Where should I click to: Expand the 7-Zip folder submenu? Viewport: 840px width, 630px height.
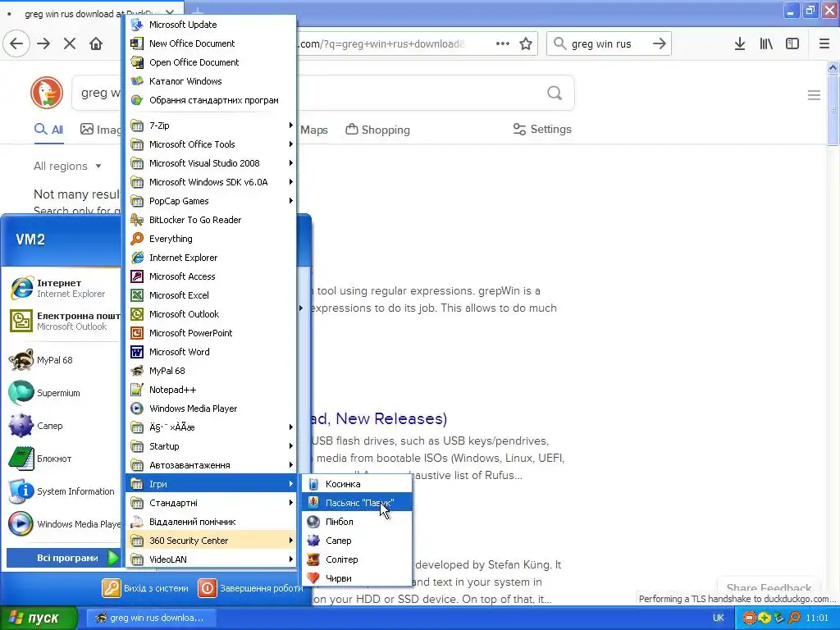point(211,126)
